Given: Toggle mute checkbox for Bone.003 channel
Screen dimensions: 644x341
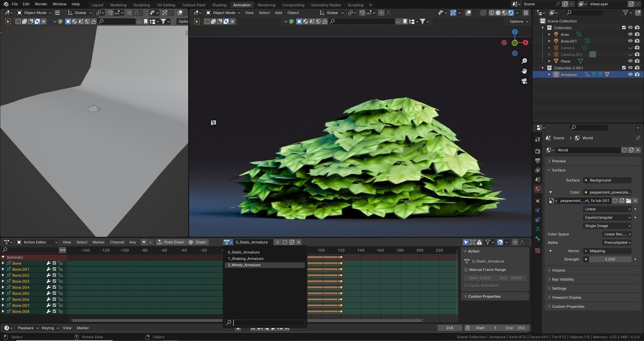Looking at the screenshot, I should point(54,281).
